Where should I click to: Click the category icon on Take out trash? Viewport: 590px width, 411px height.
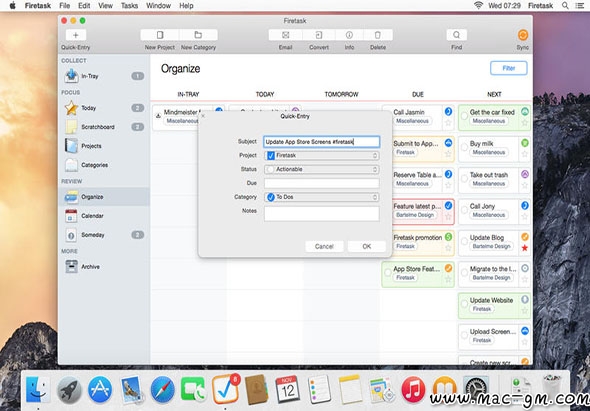tap(525, 174)
